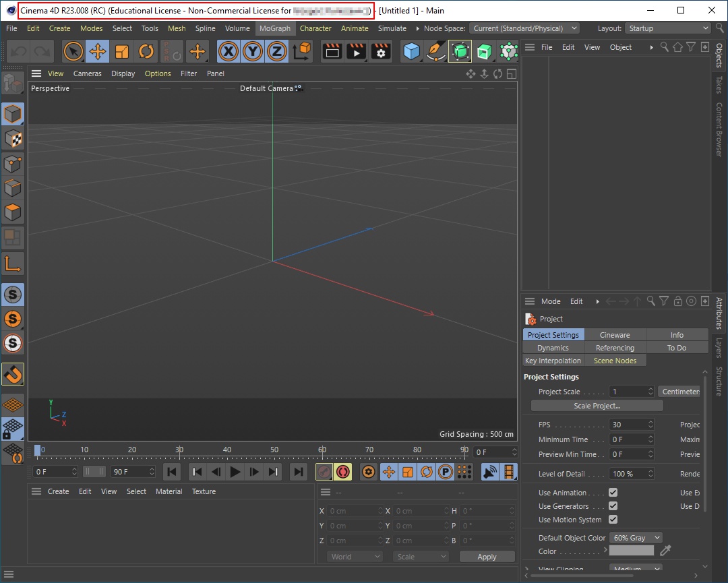Toggle Y axis lock
The height and width of the screenshot is (583, 728).
pos(253,51)
